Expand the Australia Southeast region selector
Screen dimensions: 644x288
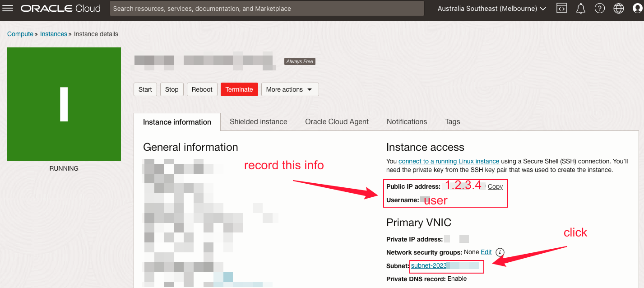(x=492, y=9)
